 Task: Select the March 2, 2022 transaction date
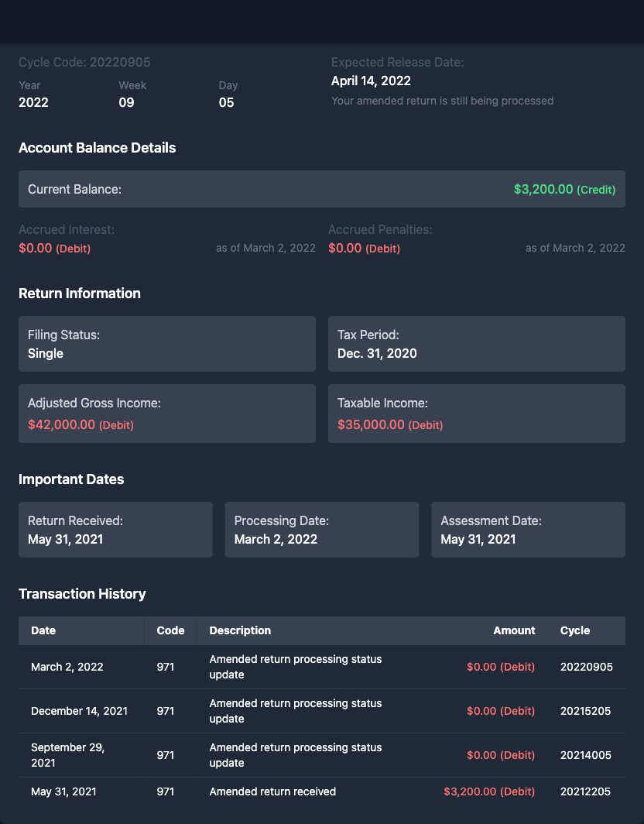(67, 667)
